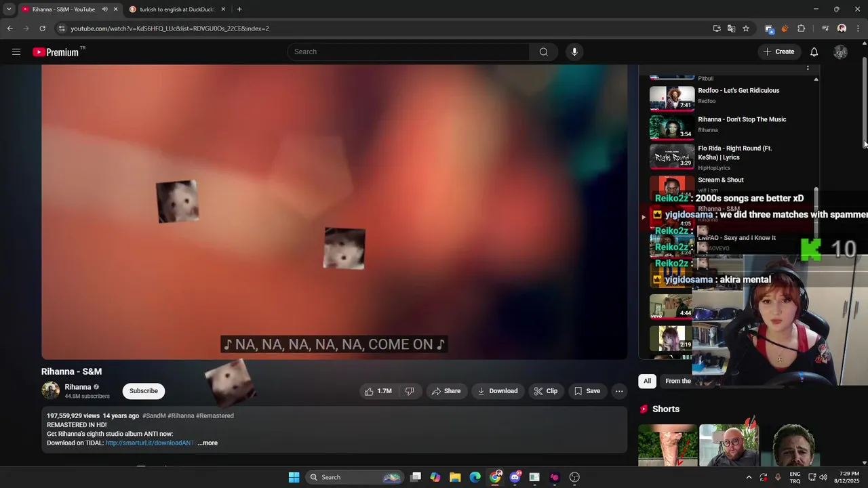Translate this page icon
Image resolution: width=868 pixels, height=488 pixels.
point(731,28)
